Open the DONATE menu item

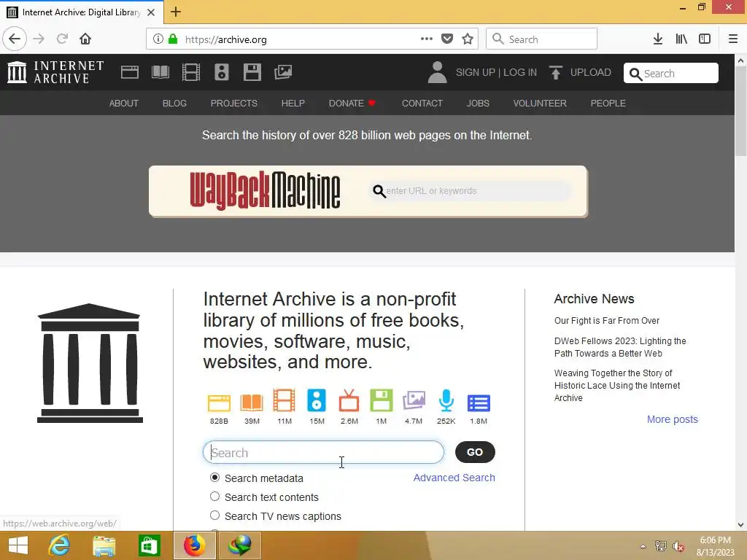(352, 104)
